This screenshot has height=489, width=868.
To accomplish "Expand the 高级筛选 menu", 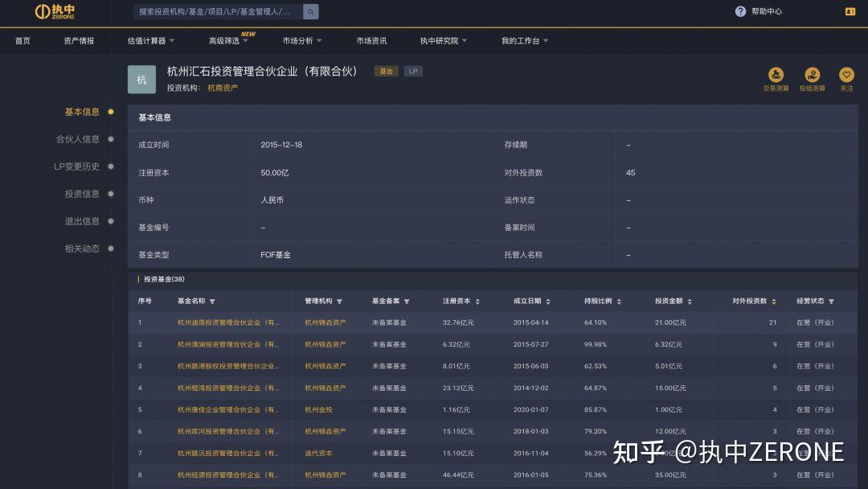I will point(228,41).
